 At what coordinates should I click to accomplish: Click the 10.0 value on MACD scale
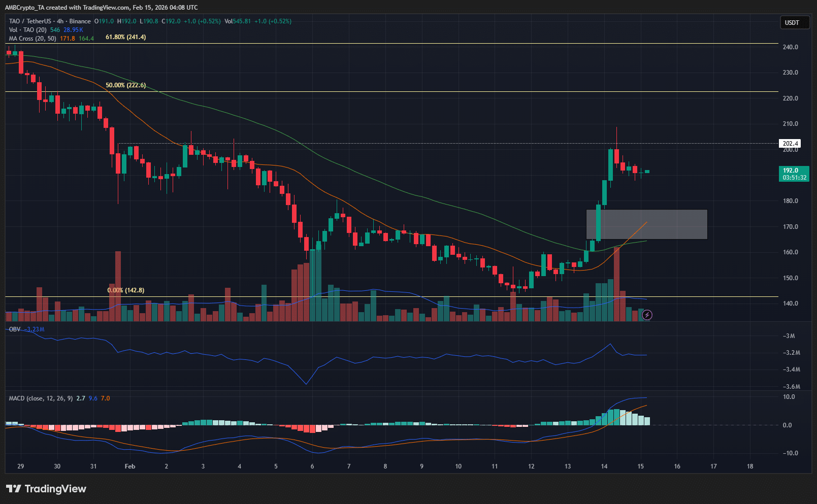tap(789, 397)
